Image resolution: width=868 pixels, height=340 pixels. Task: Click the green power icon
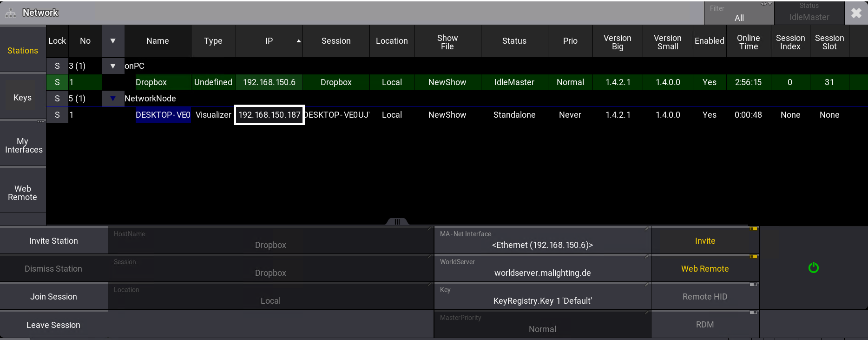813,268
